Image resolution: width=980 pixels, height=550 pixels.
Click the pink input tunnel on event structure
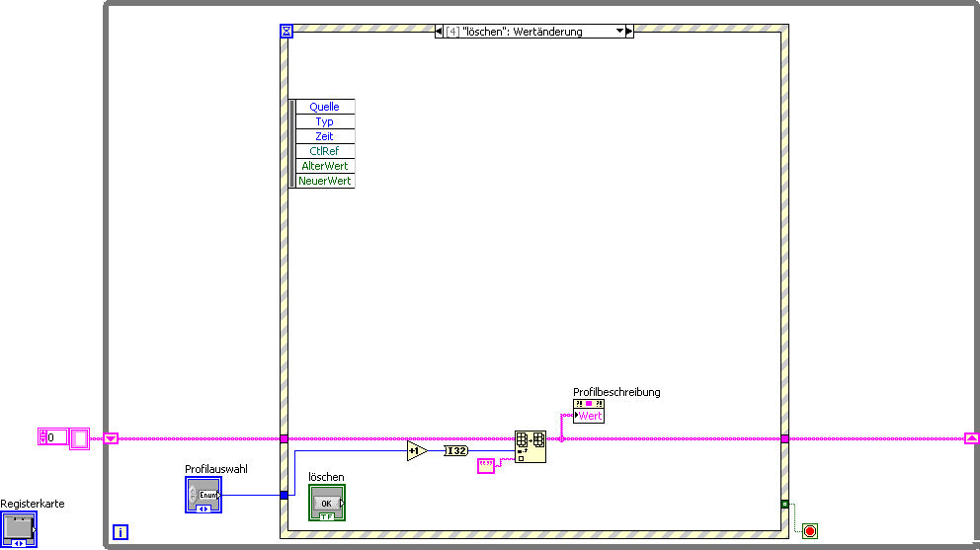point(284,438)
